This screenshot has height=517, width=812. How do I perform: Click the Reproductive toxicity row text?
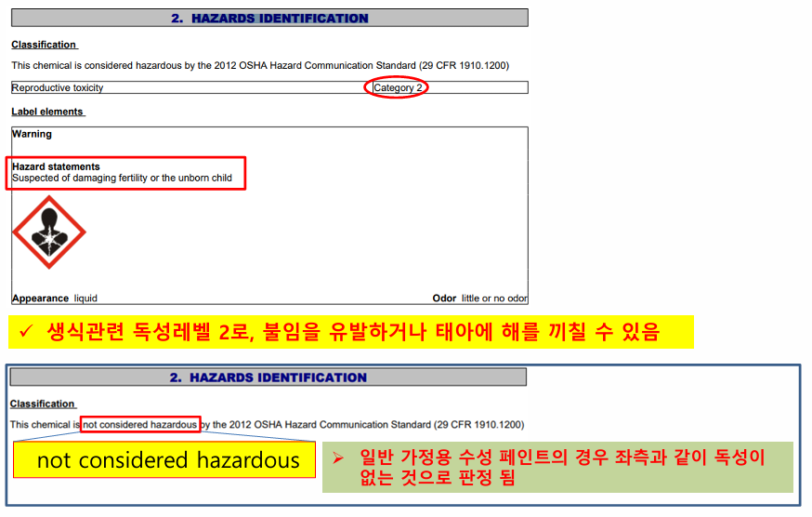(x=58, y=87)
